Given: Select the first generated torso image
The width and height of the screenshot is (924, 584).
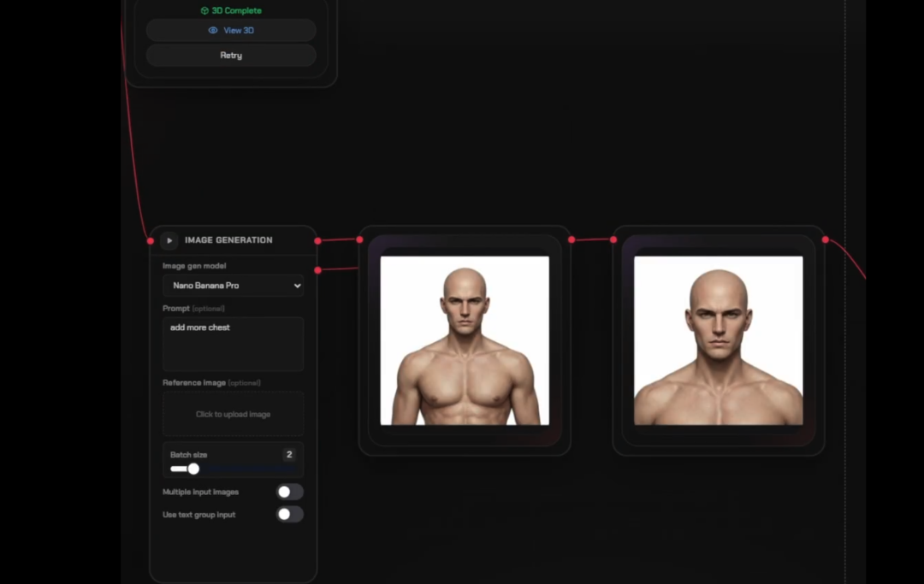Looking at the screenshot, I should (465, 340).
